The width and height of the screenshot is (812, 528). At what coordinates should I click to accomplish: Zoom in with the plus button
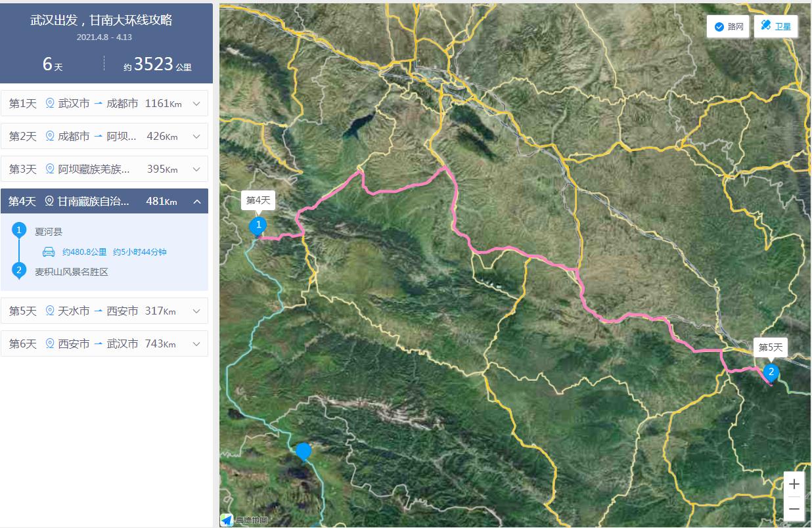[x=794, y=484]
